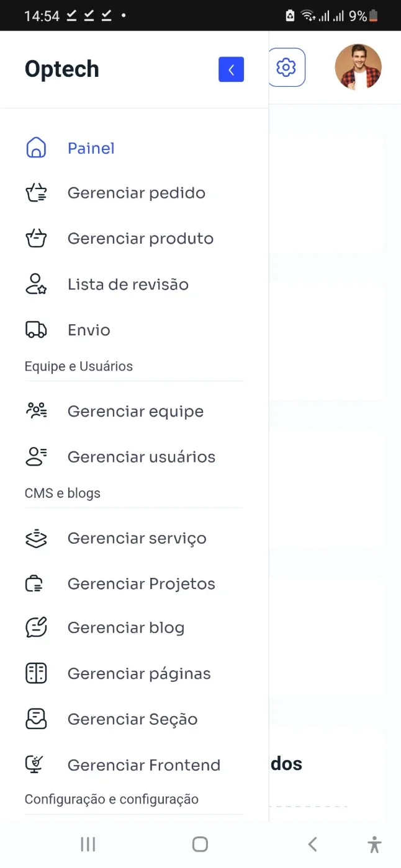Click the Lista de revisão user-star icon
Screen dimensions: 401x868
pos(36,284)
